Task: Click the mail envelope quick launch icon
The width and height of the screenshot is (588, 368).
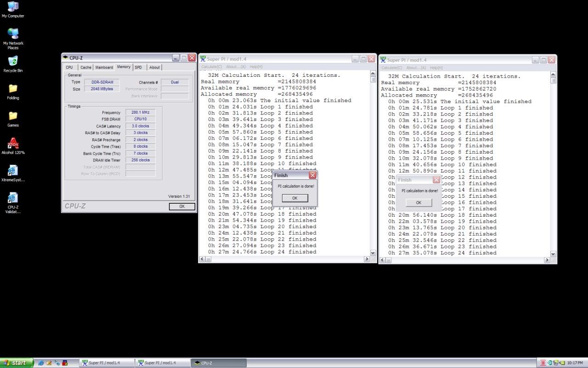Action: coord(49,363)
